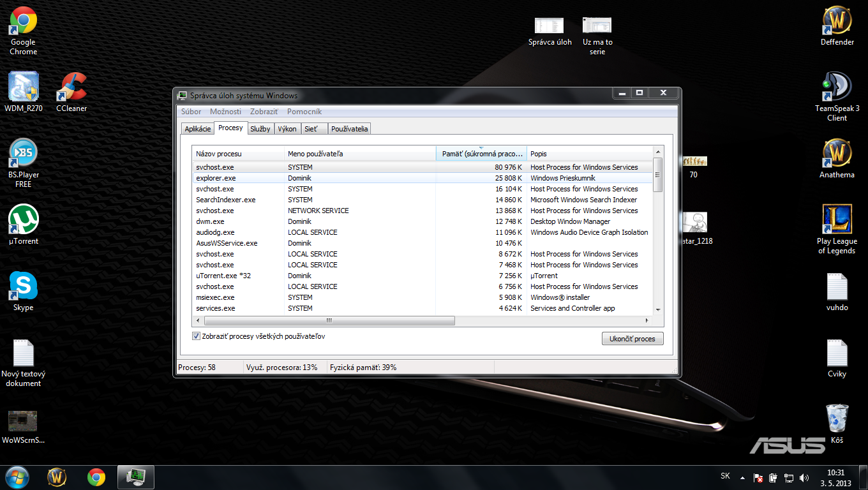This screenshot has height=490, width=868.
Task: Open the Skype desktop icon
Action: coord(24,286)
